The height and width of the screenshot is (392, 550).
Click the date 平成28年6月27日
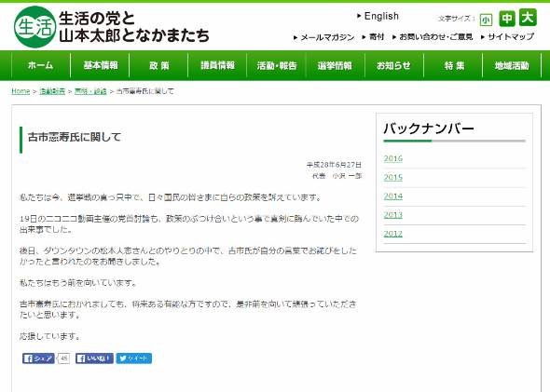click(x=334, y=165)
